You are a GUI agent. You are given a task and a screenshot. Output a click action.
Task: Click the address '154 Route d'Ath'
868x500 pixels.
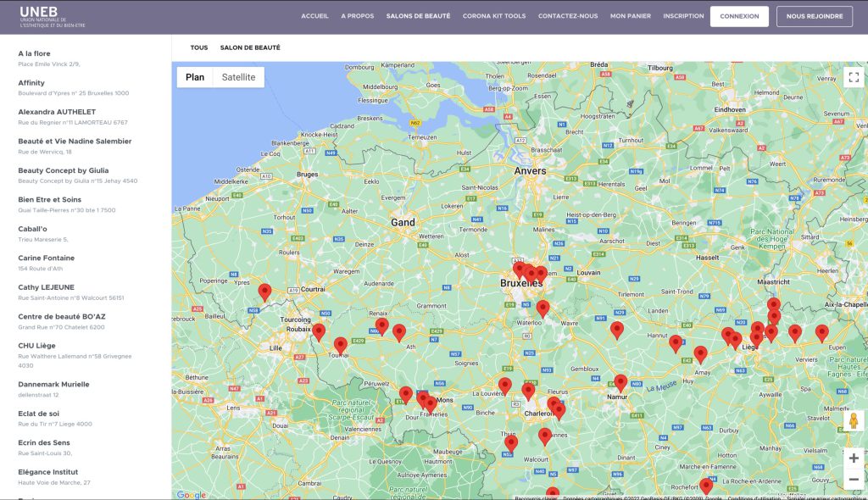[41, 269]
